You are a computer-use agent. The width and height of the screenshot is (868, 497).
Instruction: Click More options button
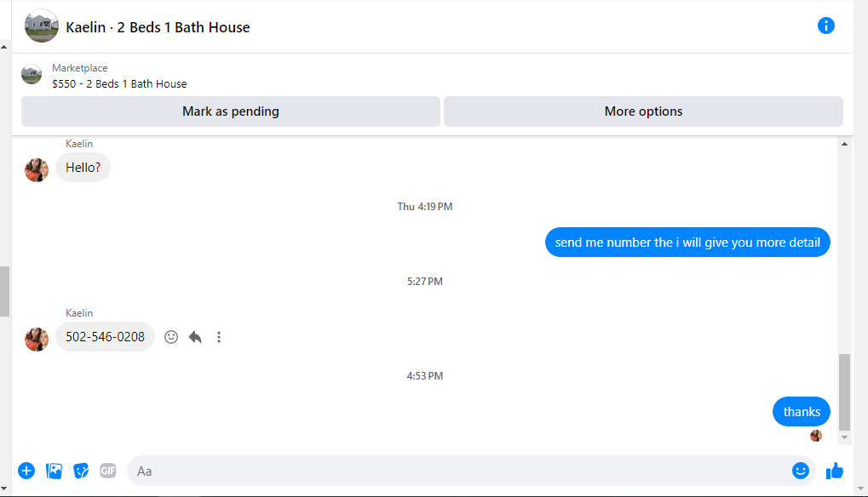(643, 111)
